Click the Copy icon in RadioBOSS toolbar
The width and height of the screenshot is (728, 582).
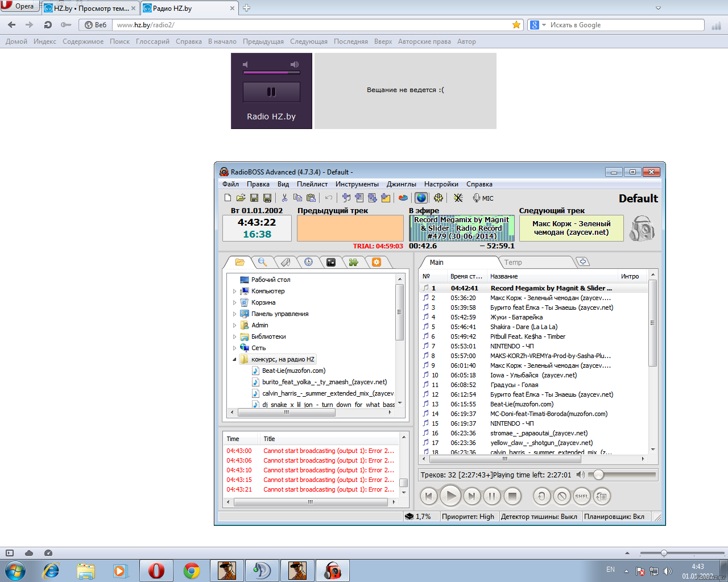[x=297, y=198]
